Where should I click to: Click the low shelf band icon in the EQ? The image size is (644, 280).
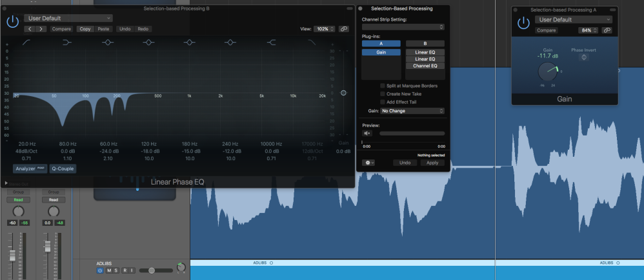point(67,42)
